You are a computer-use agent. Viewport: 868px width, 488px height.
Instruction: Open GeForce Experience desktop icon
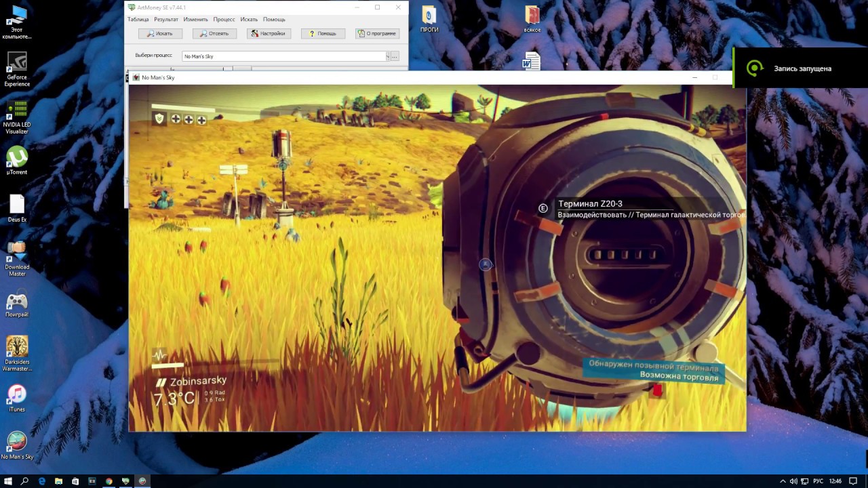pos(17,70)
